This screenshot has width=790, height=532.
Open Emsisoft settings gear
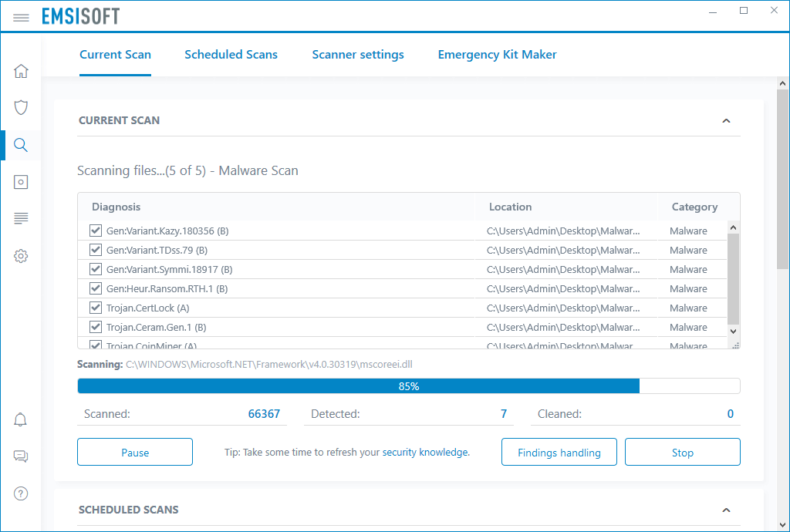tap(21, 255)
